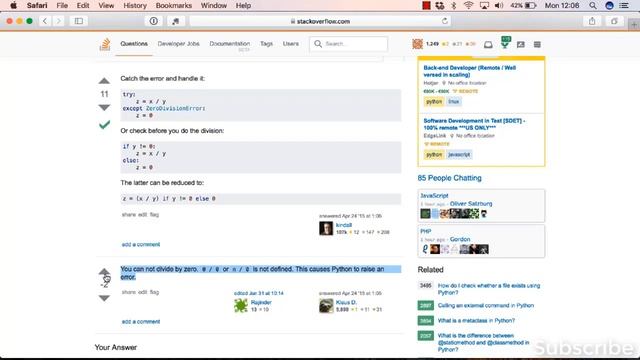The width and height of the screenshot is (640, 360).
Task: Open Rajinder user profile link
Action: (261, 302)
